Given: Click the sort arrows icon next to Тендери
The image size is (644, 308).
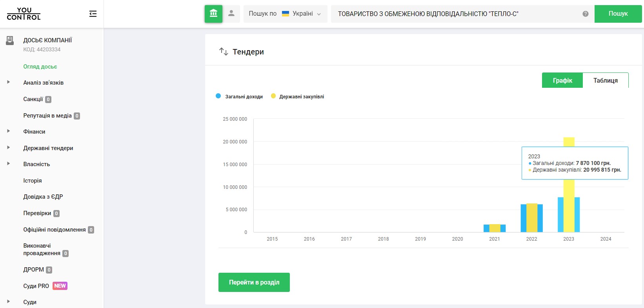Looking at the screenshot, I should click(224, 52).
